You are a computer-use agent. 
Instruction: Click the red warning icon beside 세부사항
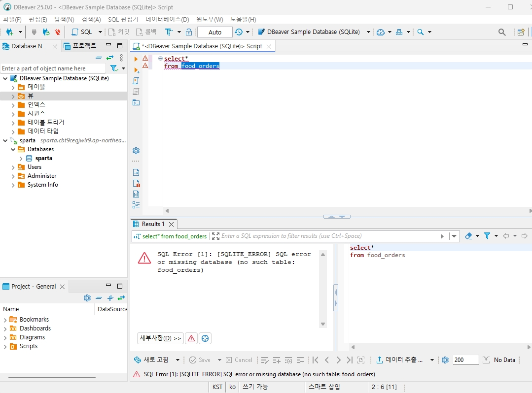[x=191, y=338]
